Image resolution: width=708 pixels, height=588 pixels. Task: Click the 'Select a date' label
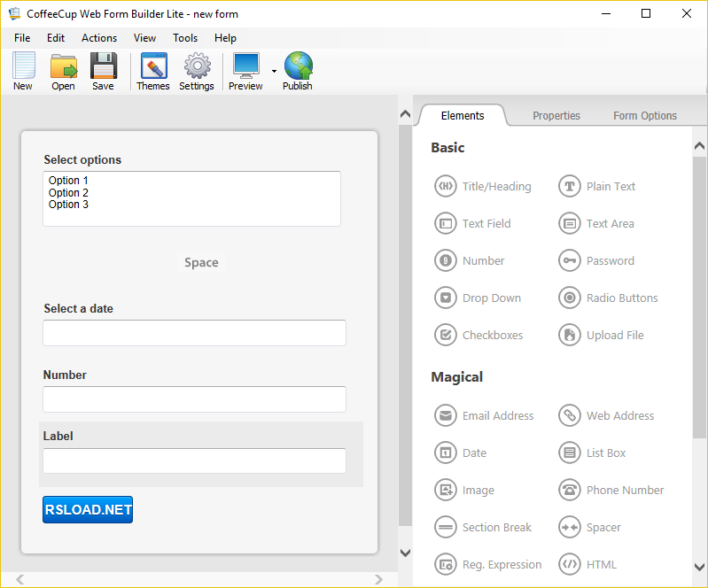tap(79, 309)
